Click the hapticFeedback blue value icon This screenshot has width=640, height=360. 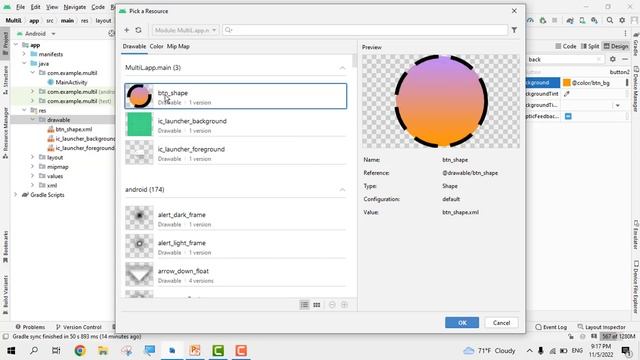pos(568,116)
